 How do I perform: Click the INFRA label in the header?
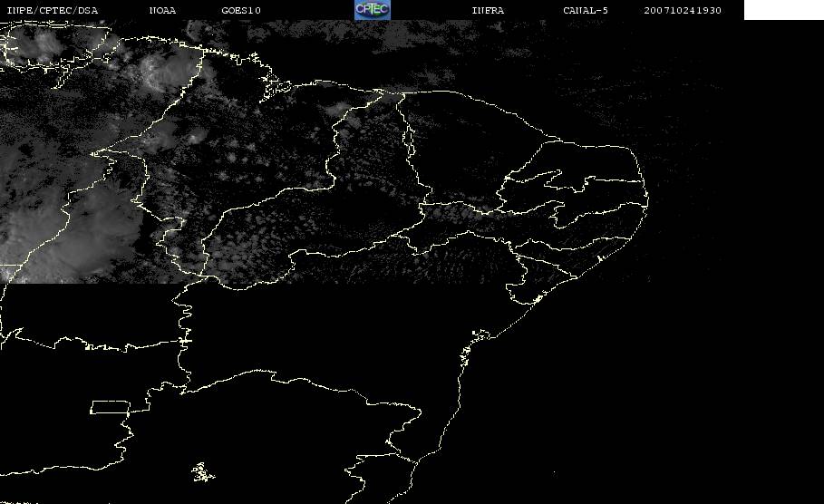tap(488, 11)
